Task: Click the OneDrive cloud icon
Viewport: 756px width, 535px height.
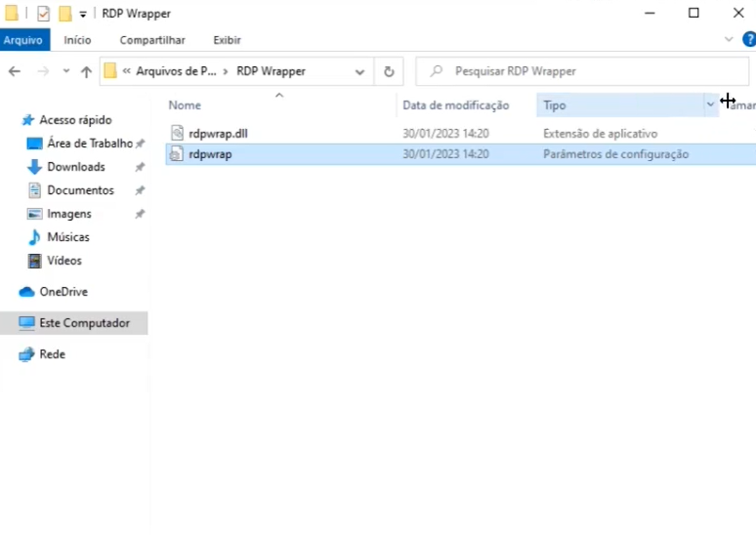Action: point(26,292)
